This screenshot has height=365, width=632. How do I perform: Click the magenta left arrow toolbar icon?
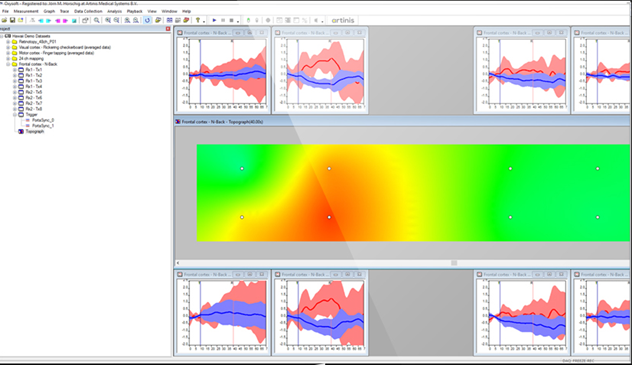pyautogui.click(x=58, y=21)
